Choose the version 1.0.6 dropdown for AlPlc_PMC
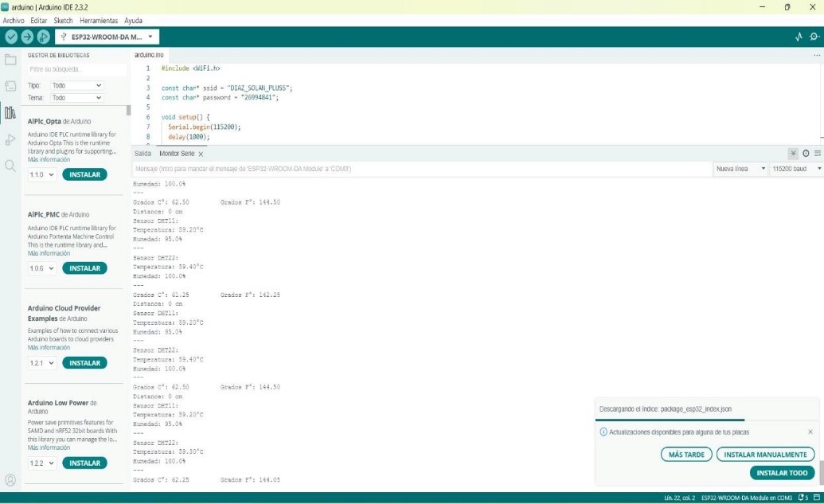 pyautogui.click(x=42, y=268)
